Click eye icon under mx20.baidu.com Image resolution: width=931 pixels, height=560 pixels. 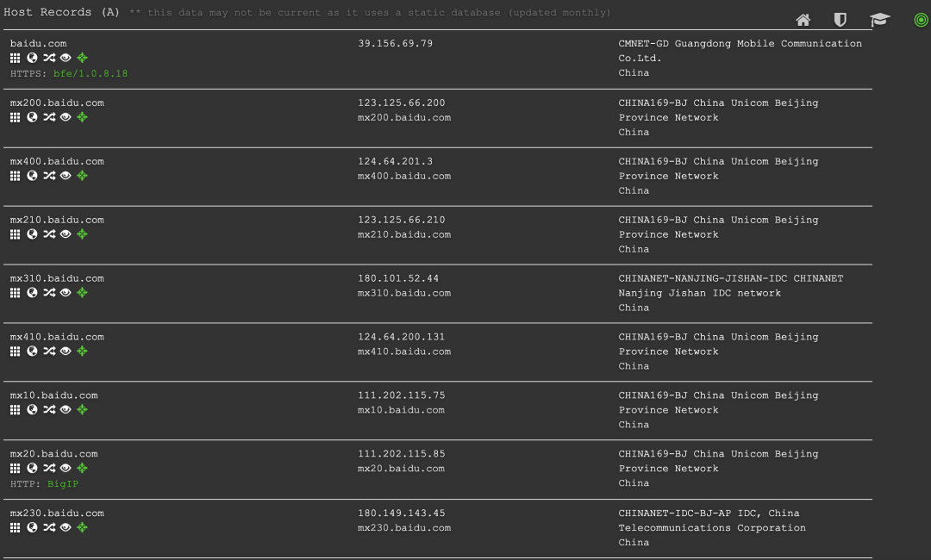coord(66,468)
